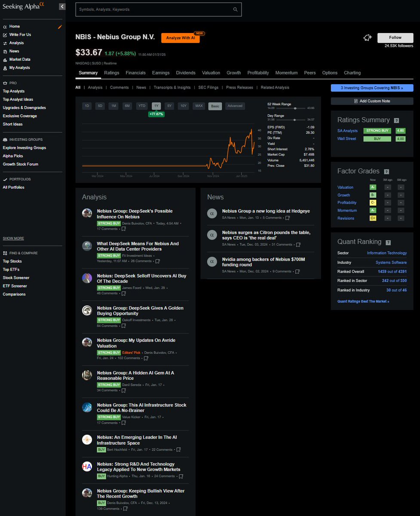Click the Momentum factor grade link

click(x=347, y=211)
